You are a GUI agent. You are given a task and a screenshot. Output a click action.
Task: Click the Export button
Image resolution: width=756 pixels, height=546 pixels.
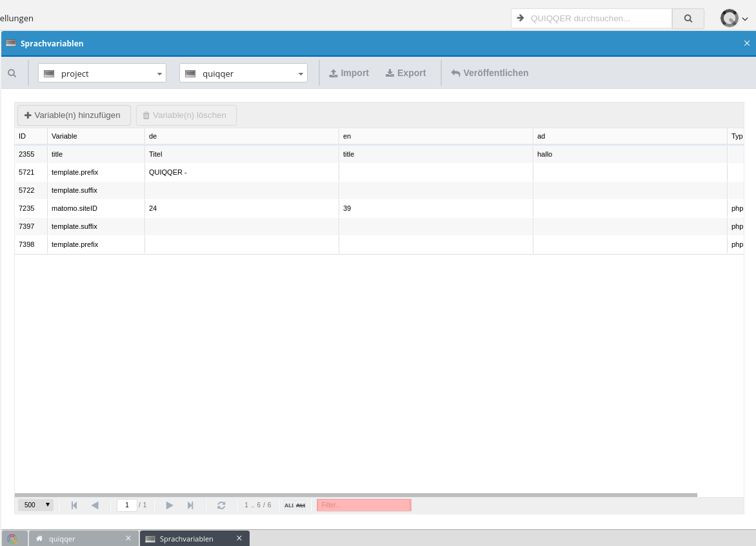406,73
